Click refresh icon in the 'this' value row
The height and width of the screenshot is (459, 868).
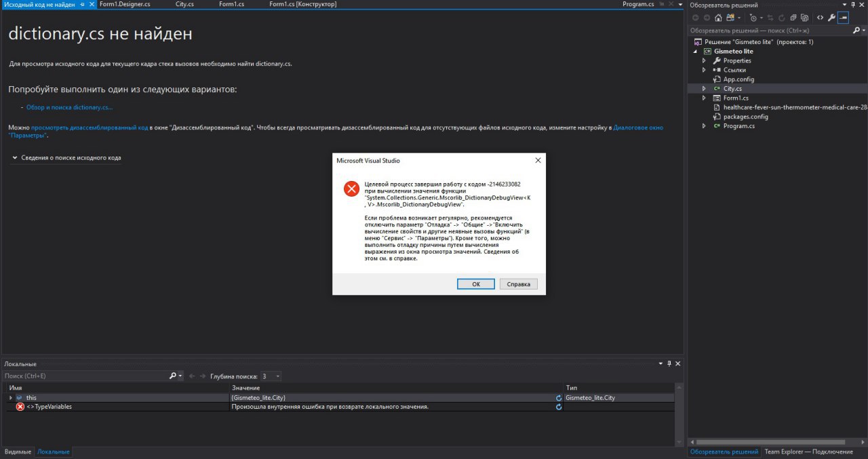(x=559, y=398)
